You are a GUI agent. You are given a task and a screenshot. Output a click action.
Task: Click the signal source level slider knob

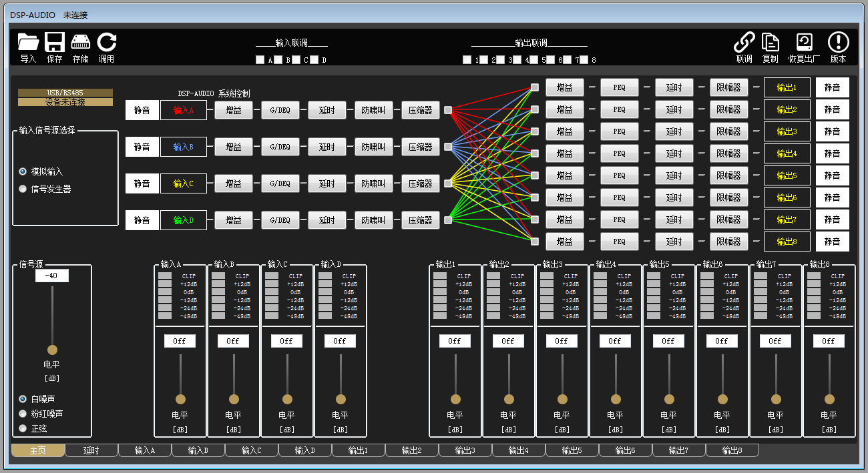pos(52,350)
